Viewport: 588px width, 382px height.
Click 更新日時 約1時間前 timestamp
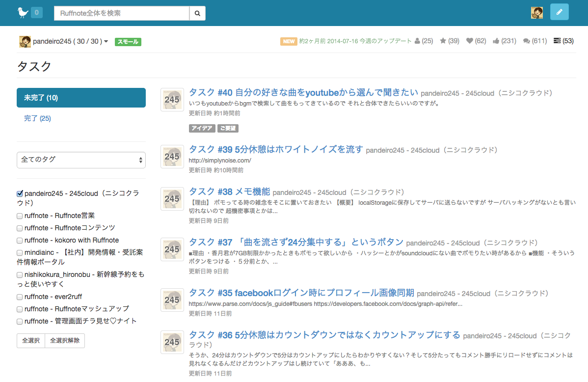point(214,113)
